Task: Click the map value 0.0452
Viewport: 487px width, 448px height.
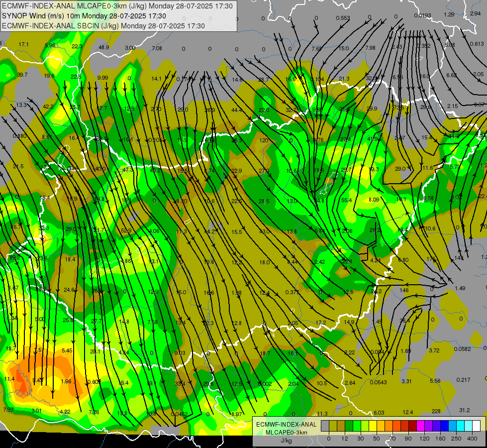Action: coord(179,414)
